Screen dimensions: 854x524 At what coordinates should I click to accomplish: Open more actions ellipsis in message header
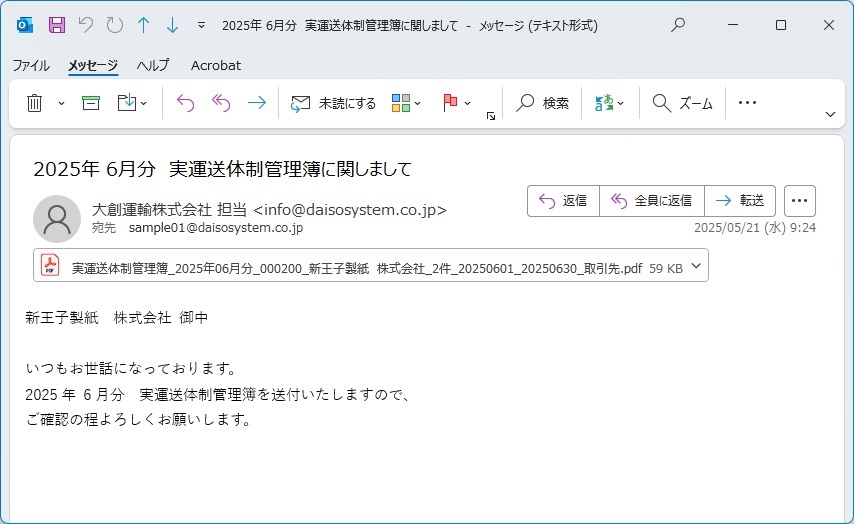pyautogui.click(x=800, y=201)
